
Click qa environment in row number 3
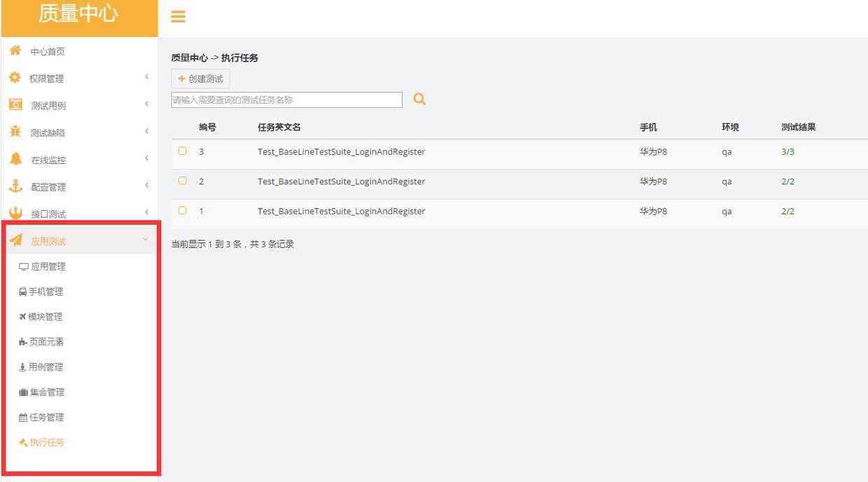(x=727, y=152)
